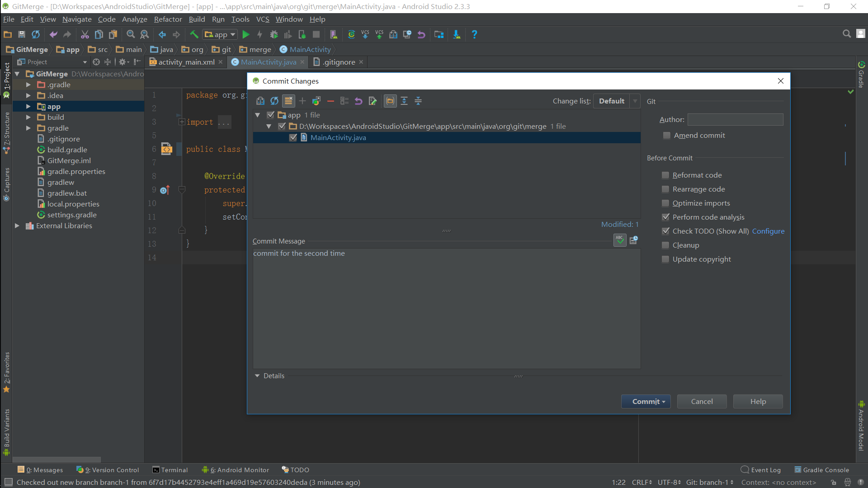Click Make Project hammer icon
Viewport: 868px width, 488px height.
[x=194, y=34]
